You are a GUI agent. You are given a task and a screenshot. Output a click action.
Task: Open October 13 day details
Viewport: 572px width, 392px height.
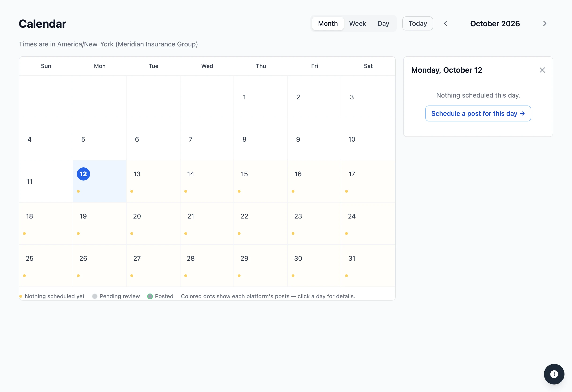point(153,181)
